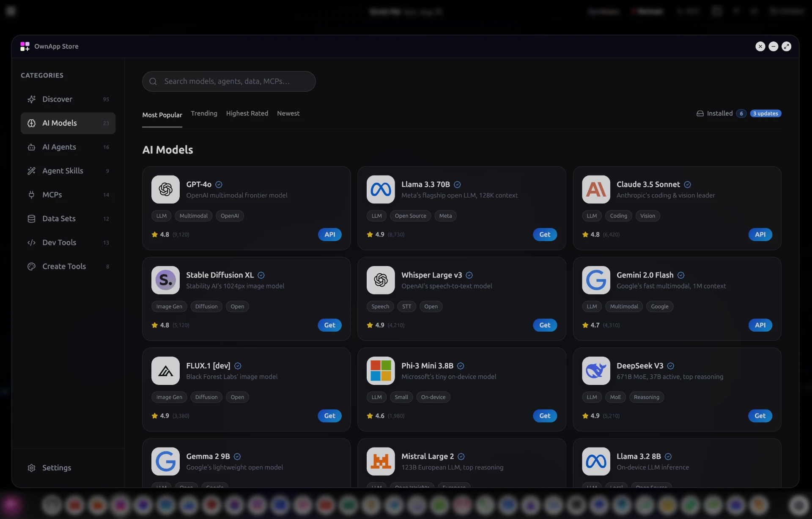Viewport: 812px width, 519px height.
Task: Switch to the Newest tab
Action: pos(288,113)
